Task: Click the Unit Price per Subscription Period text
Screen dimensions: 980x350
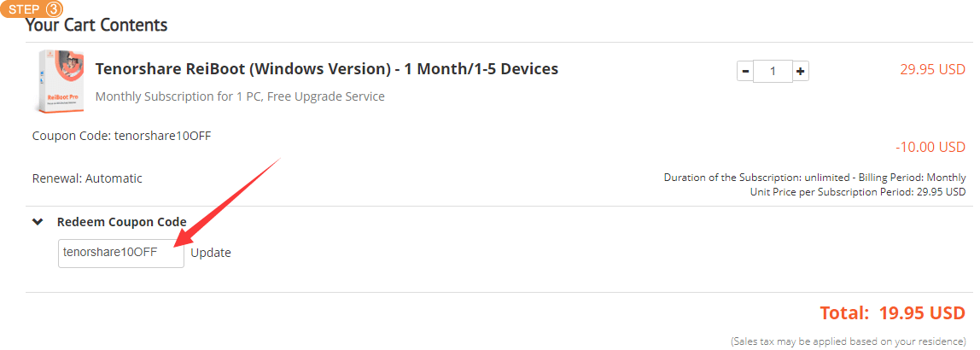Action: (857, 192)
